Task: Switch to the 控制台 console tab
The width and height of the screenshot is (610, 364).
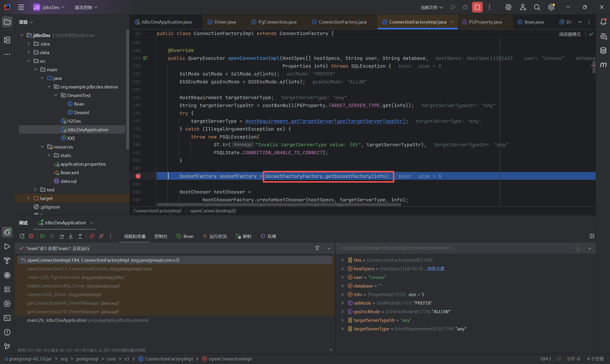Action: 161,236
